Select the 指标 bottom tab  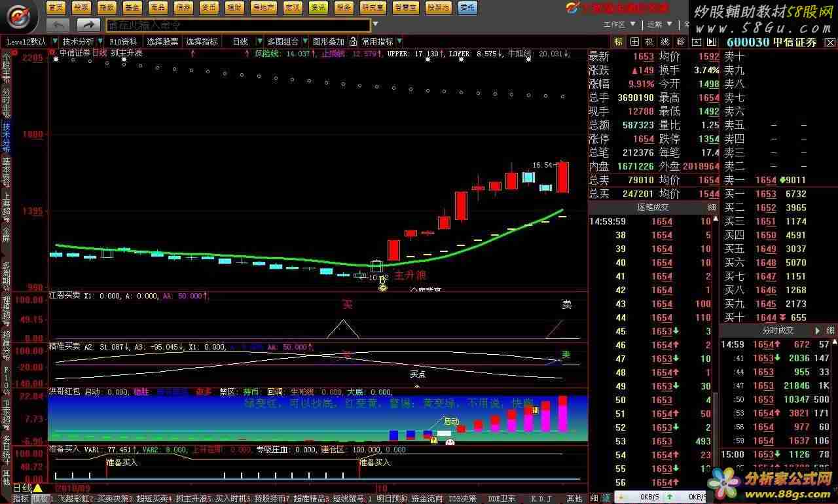pos(21,498)
